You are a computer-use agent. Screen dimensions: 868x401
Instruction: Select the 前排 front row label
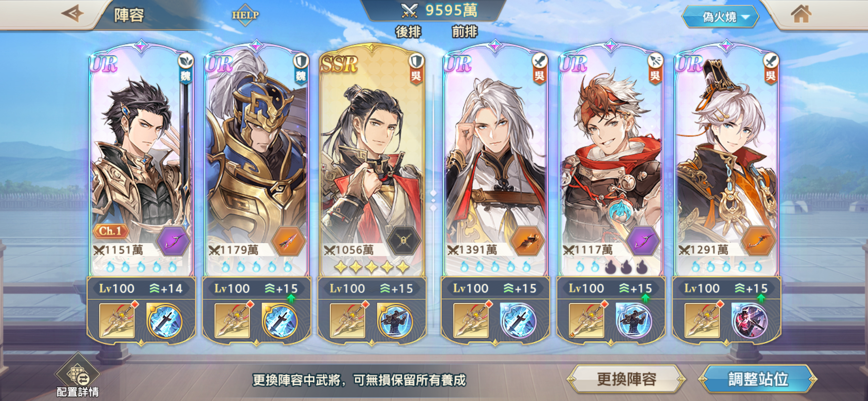(465, 32)
